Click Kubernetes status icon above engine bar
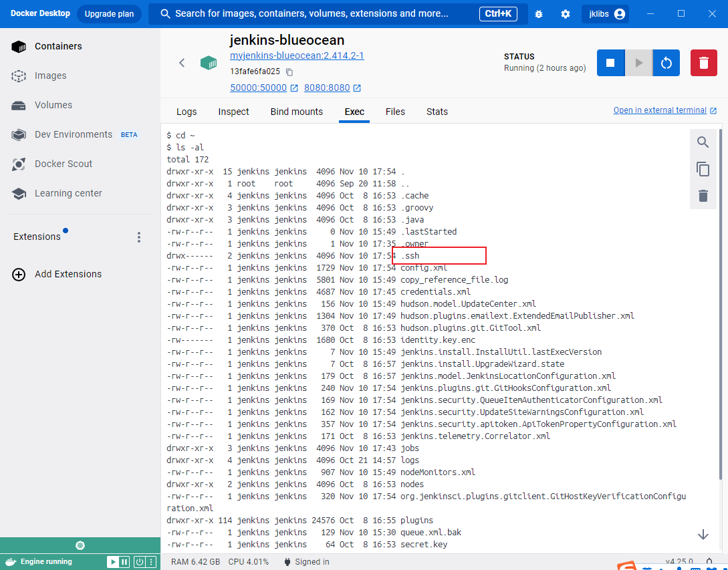 point(80,545)
